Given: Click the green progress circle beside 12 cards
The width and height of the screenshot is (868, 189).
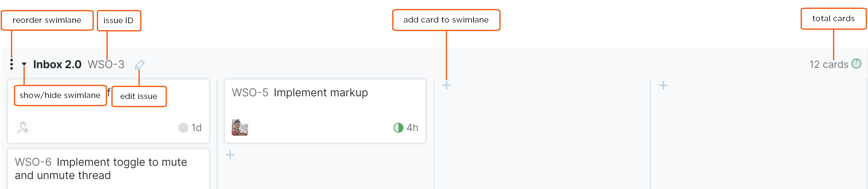Looking at the screenshot, I should (856, 64).
